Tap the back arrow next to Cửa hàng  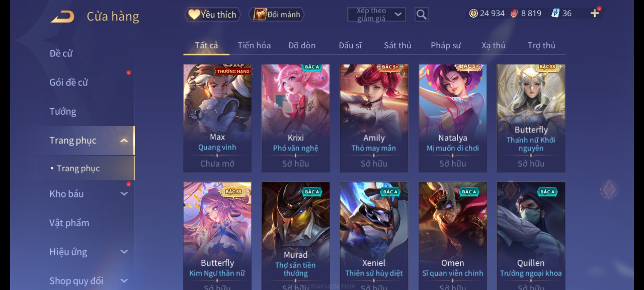coord(63,17)
